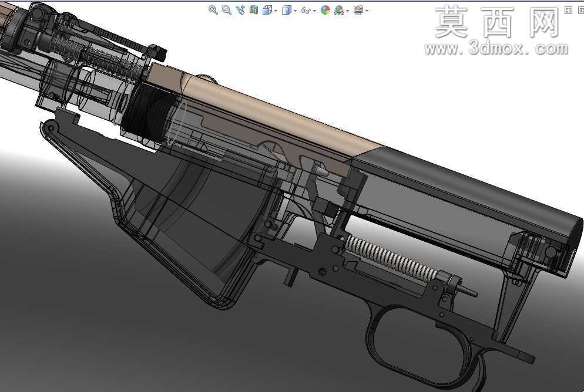
Task: Toggle the Section View tool
Action: coord(254,10)
